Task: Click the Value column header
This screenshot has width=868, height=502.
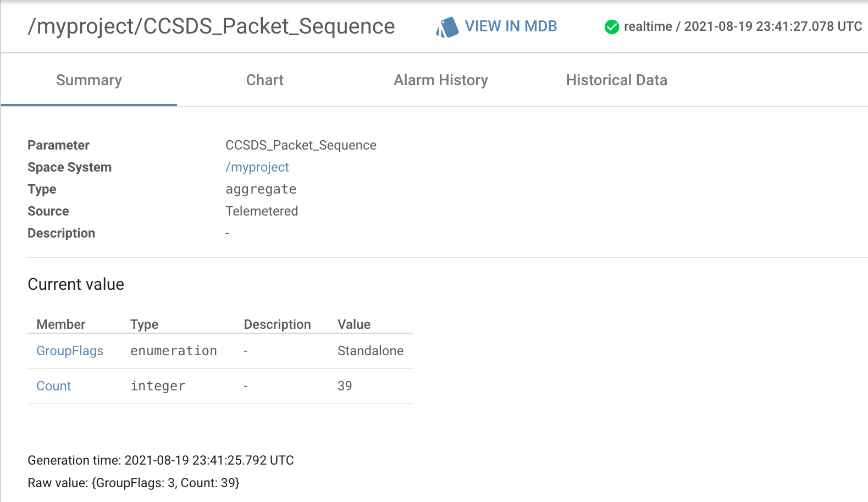Action: click(353, 324)
